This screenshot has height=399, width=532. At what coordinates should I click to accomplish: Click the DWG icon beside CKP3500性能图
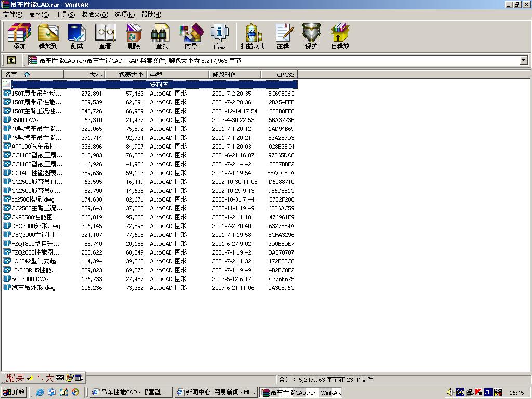coord(6,217)
